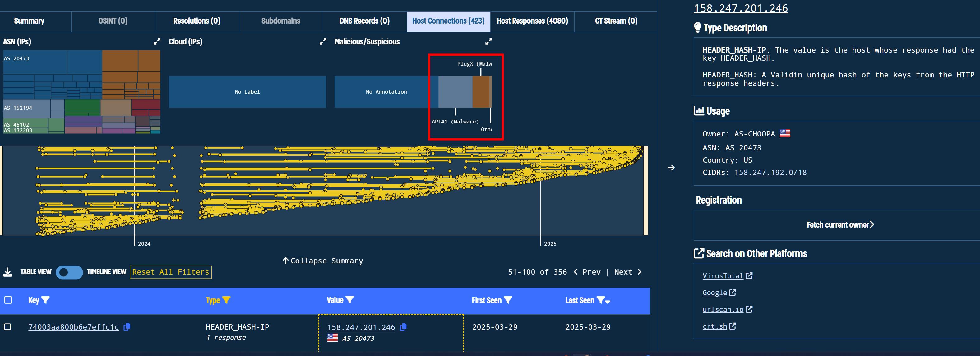Click First Seen date 2025-03-29

click(495, 327)
